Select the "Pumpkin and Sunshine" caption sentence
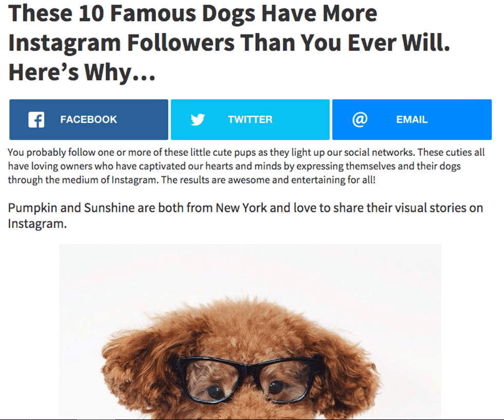 coord(245,215)
